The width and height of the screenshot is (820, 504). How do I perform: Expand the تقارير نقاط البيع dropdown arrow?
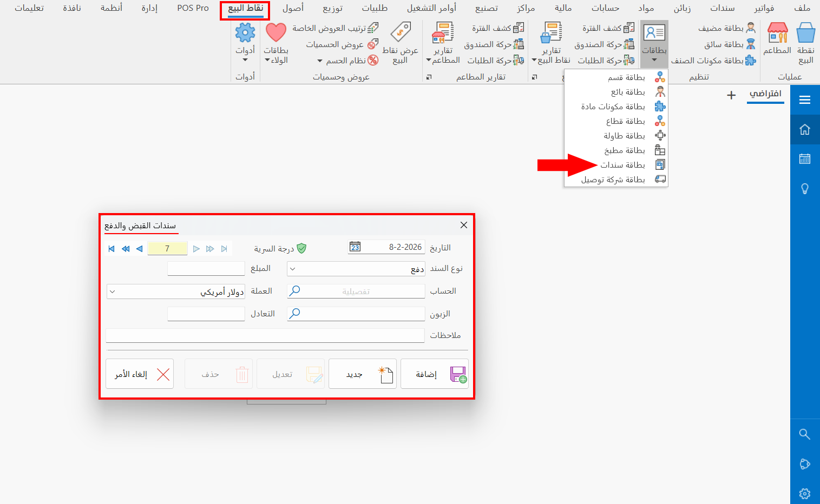click(535, 60)
